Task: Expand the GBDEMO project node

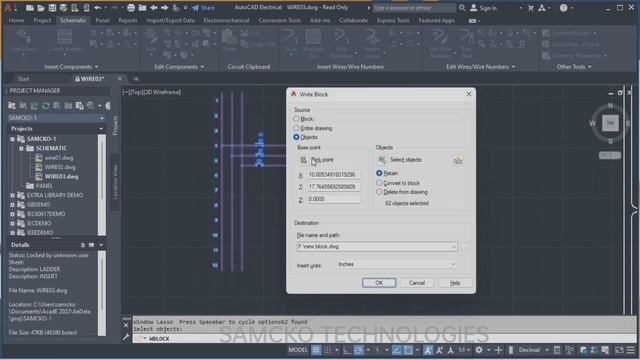Action: 12,205
